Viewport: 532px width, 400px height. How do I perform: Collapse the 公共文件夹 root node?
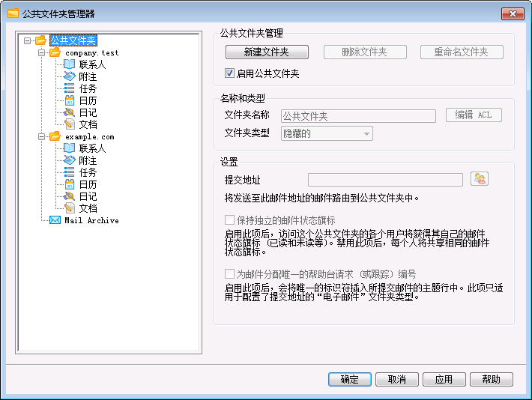coord(27,40)
